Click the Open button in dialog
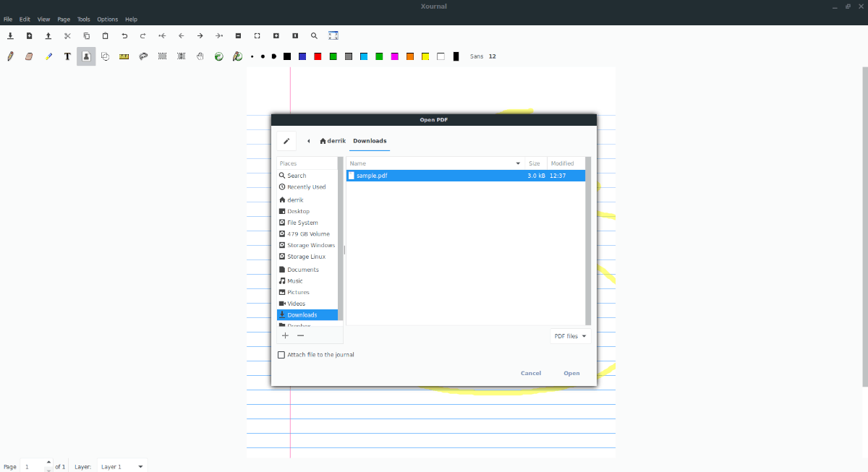This screenshot has width=868, height=472. click(571, 373)
